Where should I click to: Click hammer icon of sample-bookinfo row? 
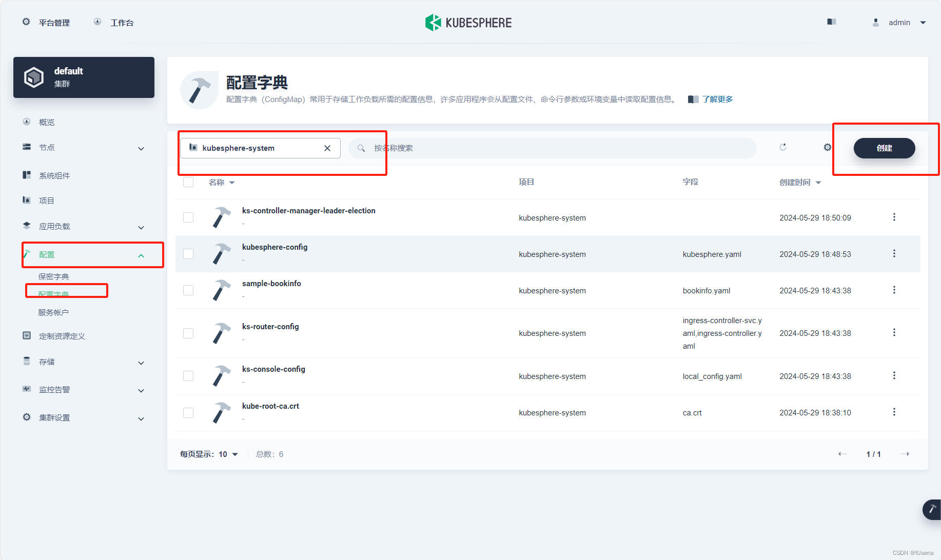222,290
